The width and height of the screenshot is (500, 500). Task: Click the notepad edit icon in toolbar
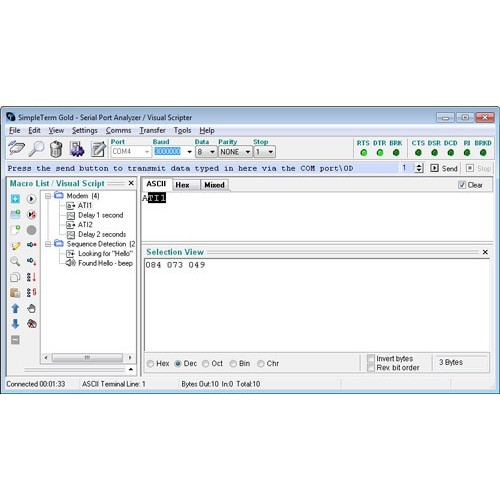[98, 149]
